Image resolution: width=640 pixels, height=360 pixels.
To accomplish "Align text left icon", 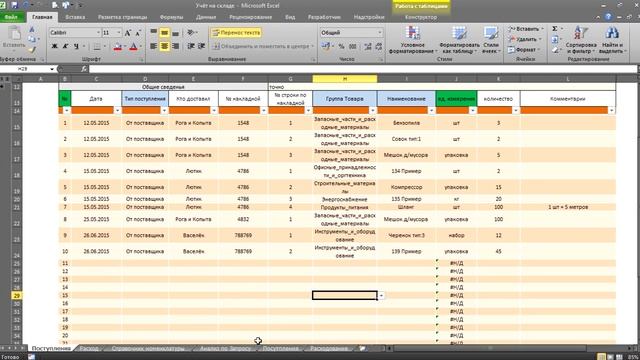I will (x=153, y=47).
